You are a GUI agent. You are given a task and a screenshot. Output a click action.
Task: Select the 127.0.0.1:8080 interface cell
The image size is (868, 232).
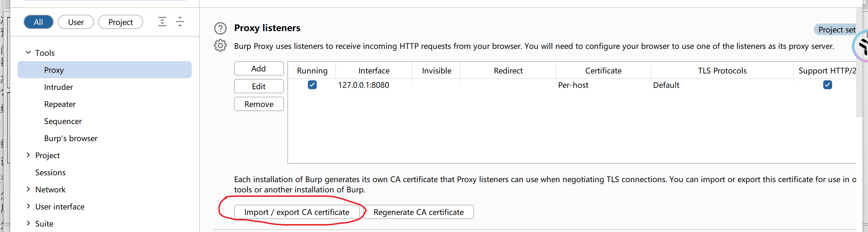(x=374, y=85)
